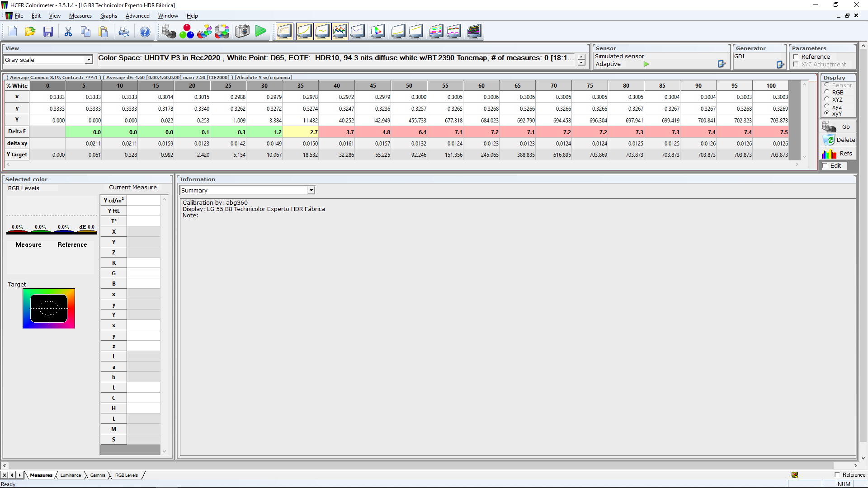Enable the Reference checkbox in Parameters
The image size is (868, 488).
click(x=796, y=57)
